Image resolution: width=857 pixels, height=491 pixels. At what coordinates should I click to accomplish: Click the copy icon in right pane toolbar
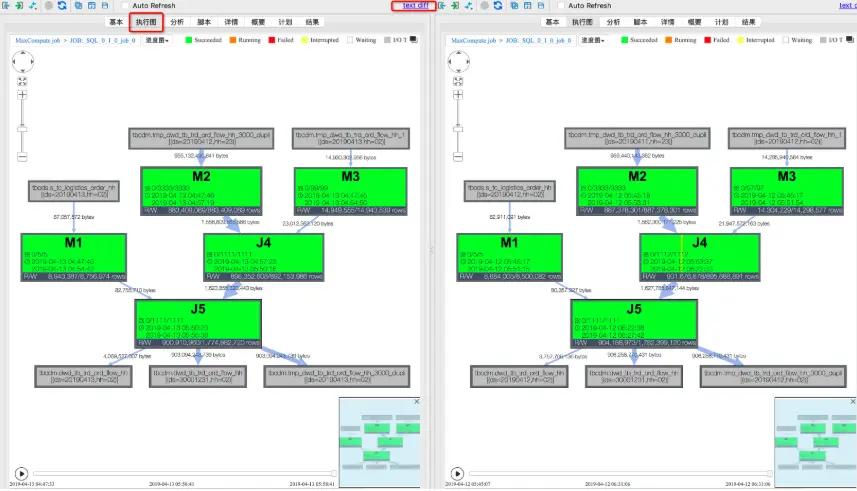(514, 5)
